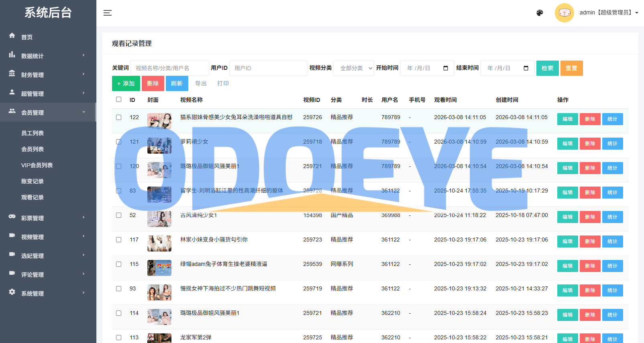Image resolution: width=644 pixels, height=343 pixels.
Task: Check the checkbox for record ID 122
Action: pyautogui.click(x=118, y=118)
